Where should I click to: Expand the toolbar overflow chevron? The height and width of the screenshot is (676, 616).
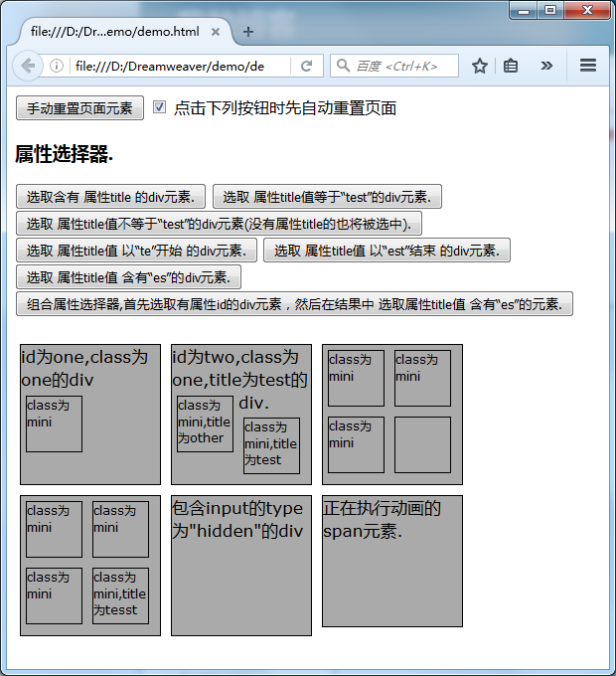click(x=546, y=66)
